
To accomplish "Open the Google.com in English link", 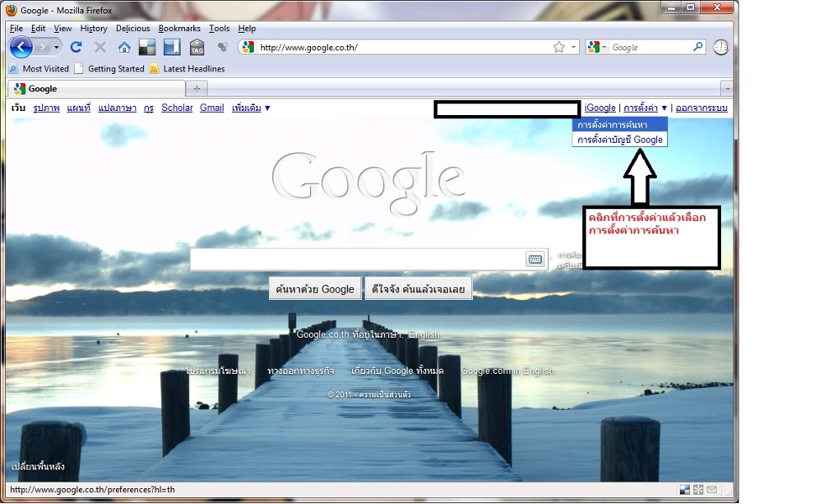I will (508, 370).
